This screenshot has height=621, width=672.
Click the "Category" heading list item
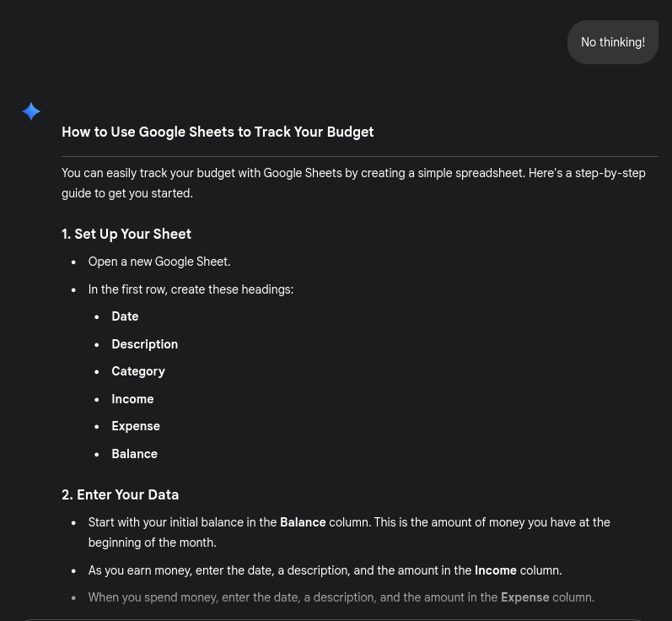(138, 371)
